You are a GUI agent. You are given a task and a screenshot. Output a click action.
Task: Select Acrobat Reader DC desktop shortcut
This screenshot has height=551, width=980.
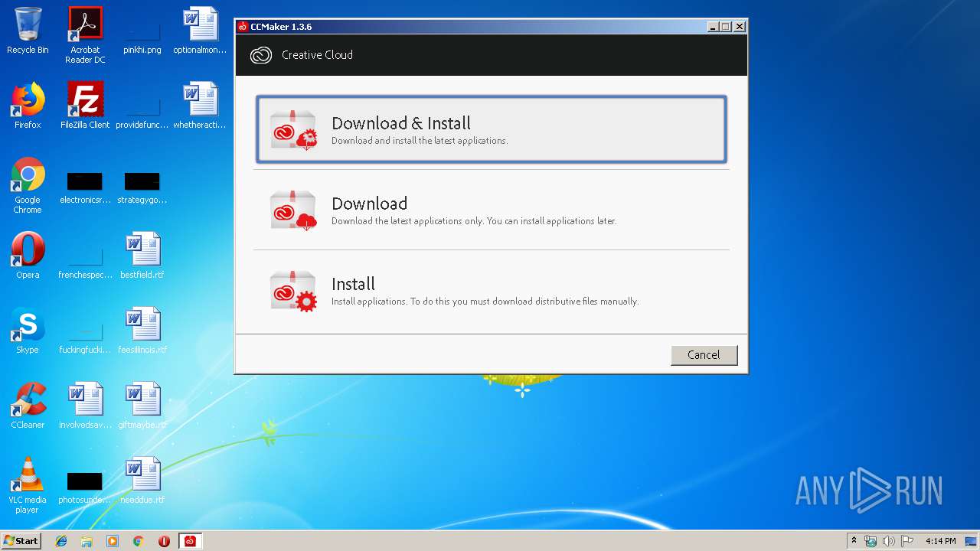click(x=85, y=35)
